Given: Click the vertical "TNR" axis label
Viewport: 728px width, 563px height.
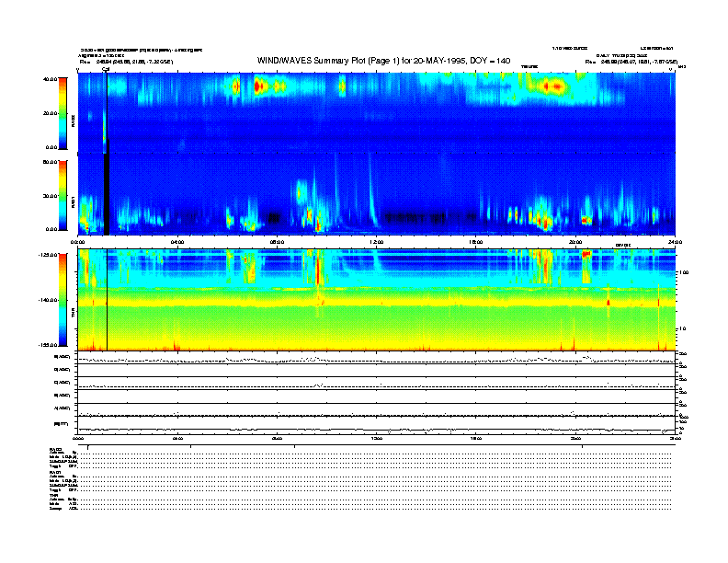Looking at the screenshot, I should (x=73, y=315).
